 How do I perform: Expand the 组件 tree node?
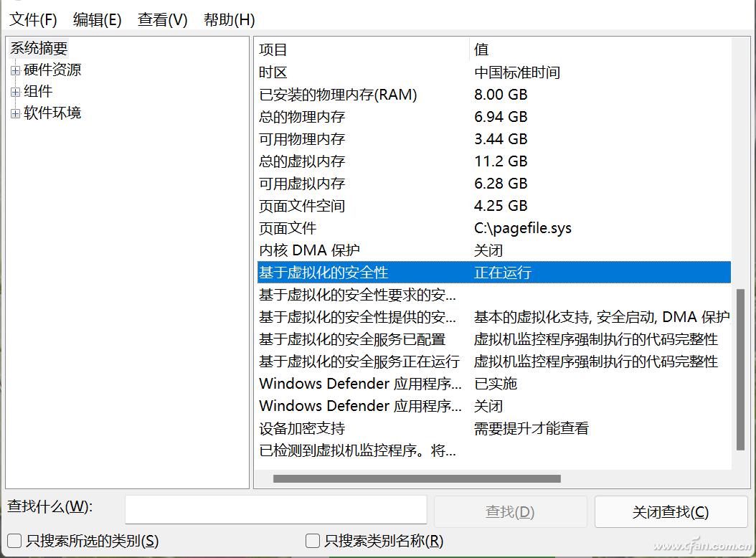click(15, 91)
